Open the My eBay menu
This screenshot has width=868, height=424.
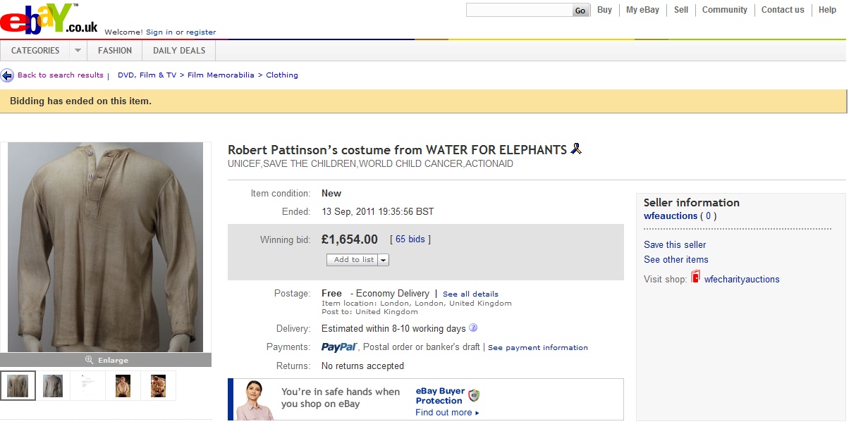pos(642,10)
